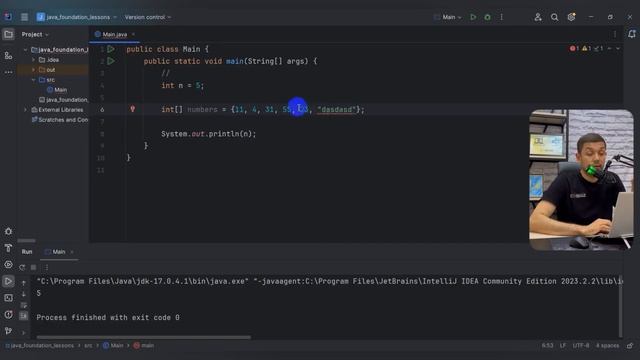Click the warning count indicator

587,49
